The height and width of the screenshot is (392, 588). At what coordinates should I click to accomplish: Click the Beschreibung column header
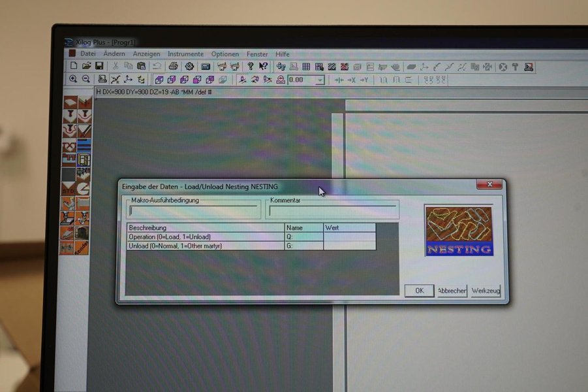(206, 227)
